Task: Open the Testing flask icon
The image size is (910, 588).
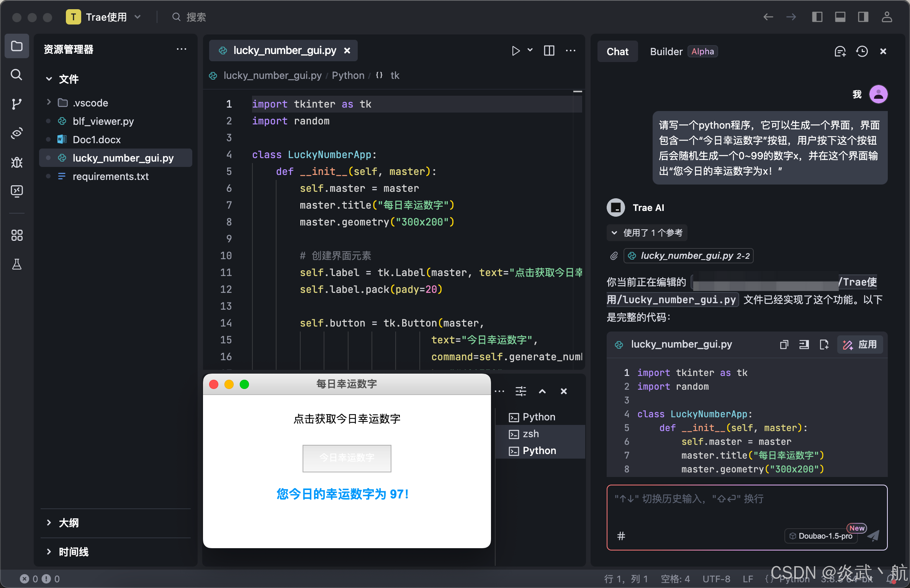Action: click(16, 264)
